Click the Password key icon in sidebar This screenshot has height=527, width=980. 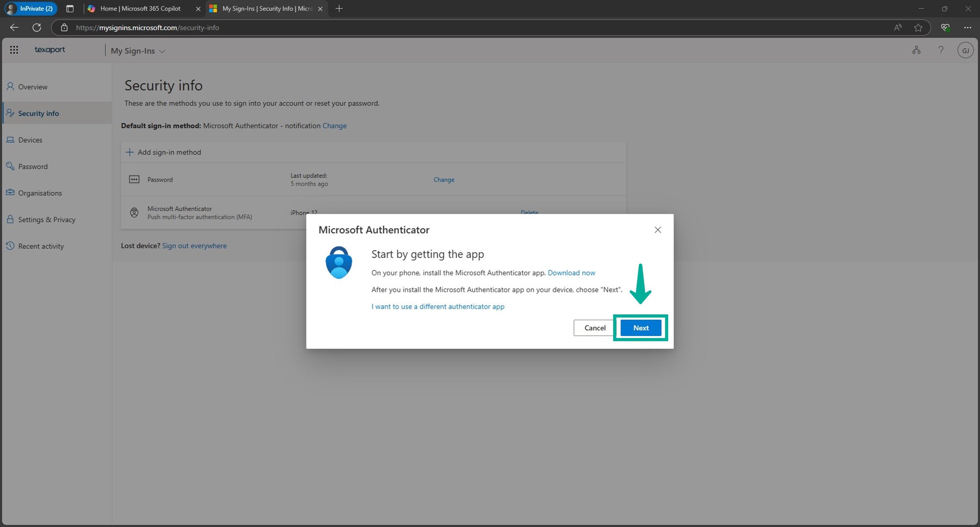(x=10, y=166)
